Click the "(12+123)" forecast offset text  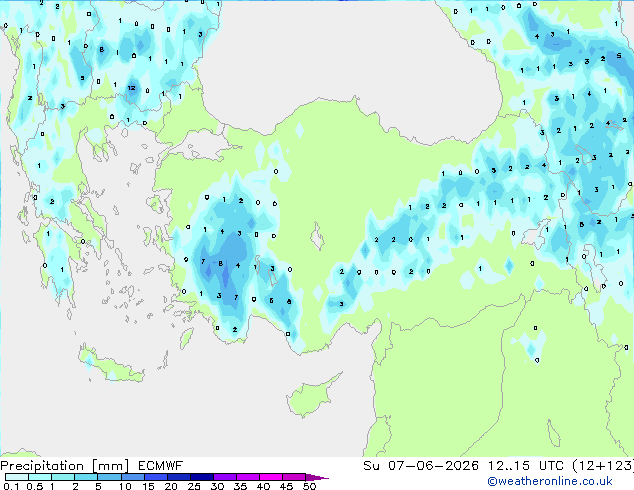603,466
